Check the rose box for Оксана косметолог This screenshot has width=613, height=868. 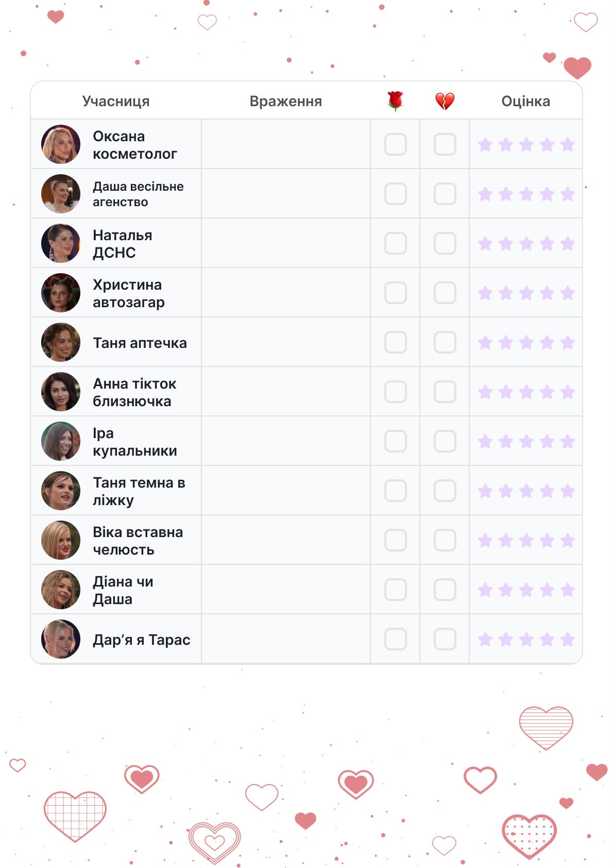(x=395, y=144)
